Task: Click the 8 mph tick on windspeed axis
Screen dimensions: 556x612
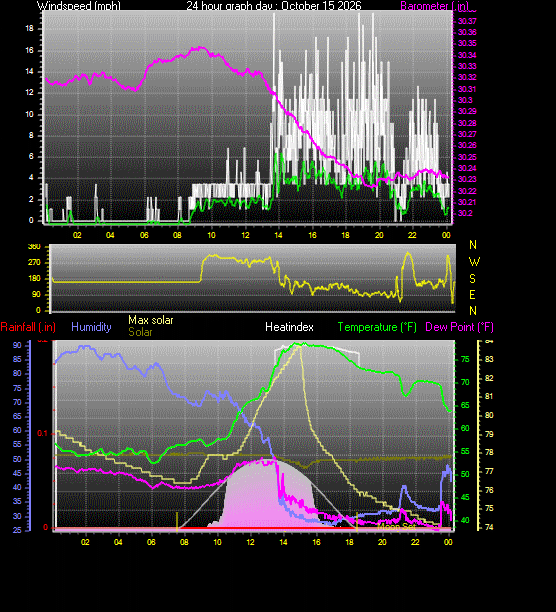Action: tap(31, 135)
